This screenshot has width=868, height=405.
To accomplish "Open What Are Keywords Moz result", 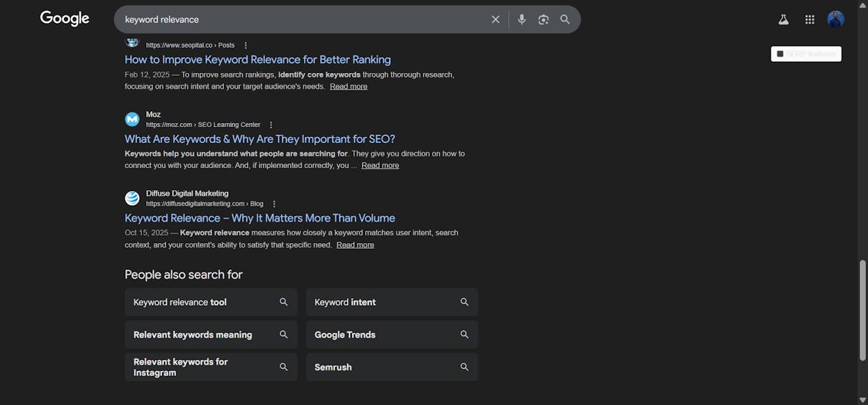I will point(260,139).
